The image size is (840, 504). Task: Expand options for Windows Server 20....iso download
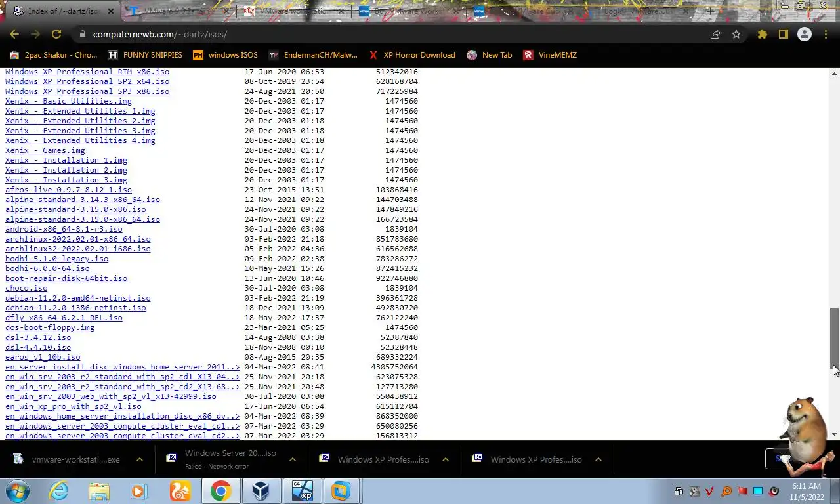coord(293,459)
